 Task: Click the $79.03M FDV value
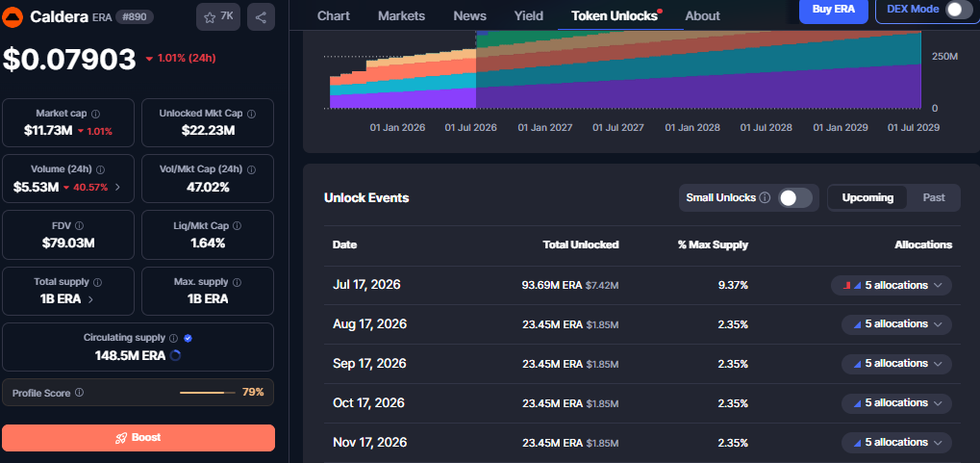(x=68, y=243)
